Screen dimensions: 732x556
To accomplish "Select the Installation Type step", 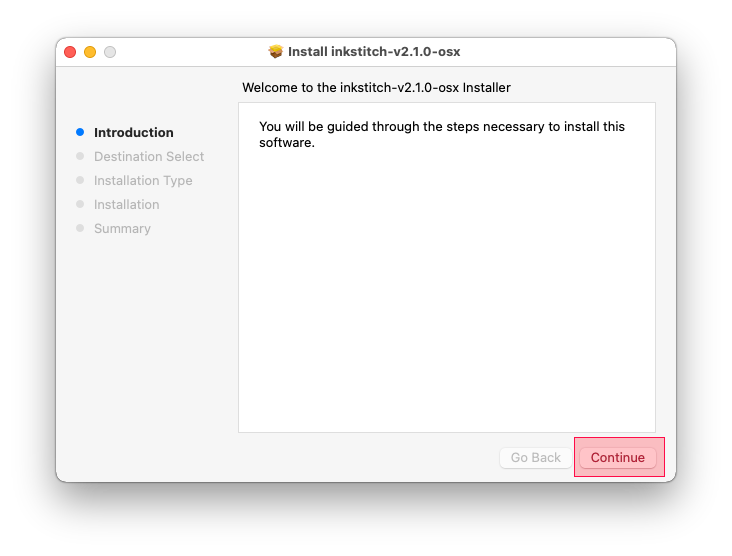I will [x=143, y=181].
